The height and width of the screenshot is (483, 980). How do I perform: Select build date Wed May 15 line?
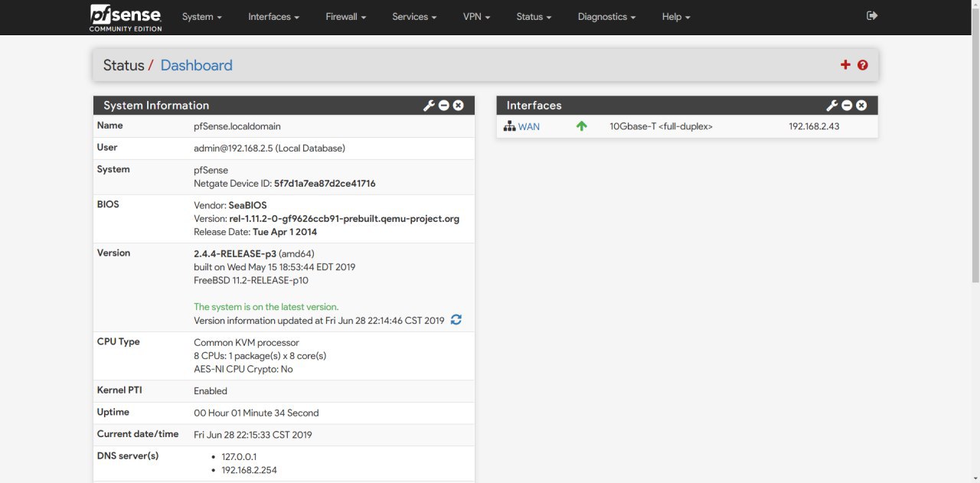coord(274,267)
